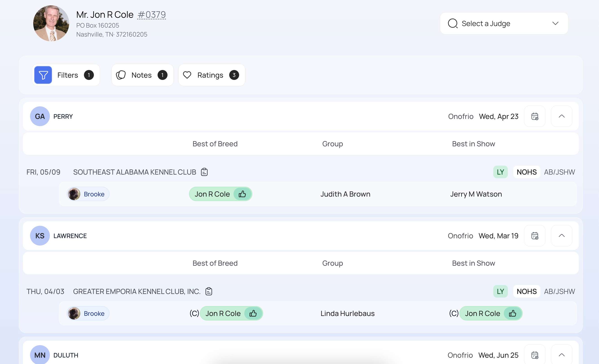Open the Ratings heart button
Viewport: 599px width, 364px height.
[211, 75]
